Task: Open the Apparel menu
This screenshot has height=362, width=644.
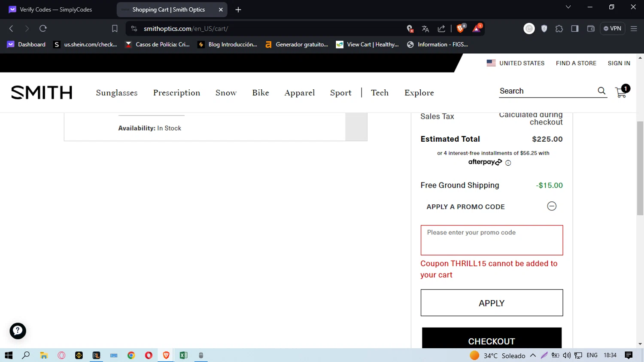Action: (300, 93)
